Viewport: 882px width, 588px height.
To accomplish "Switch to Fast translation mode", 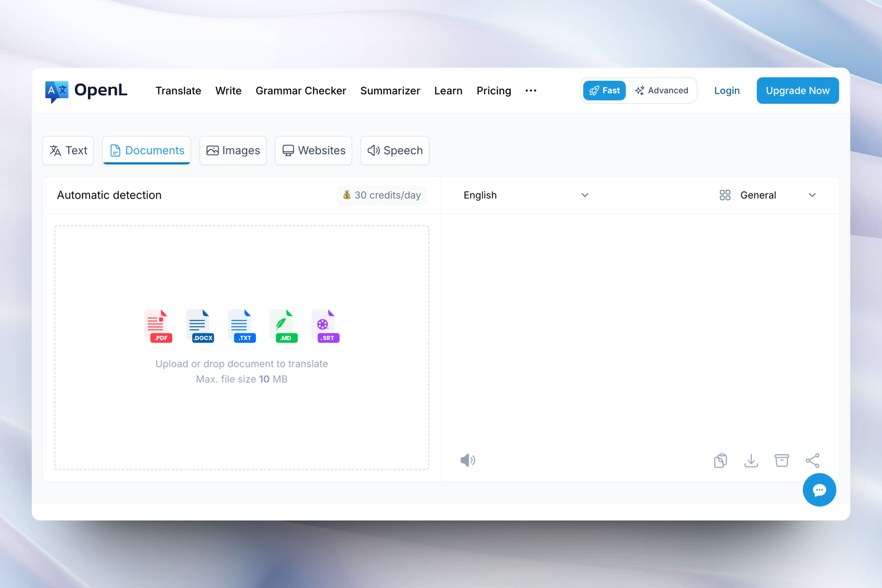I will [x=604, y=91].
